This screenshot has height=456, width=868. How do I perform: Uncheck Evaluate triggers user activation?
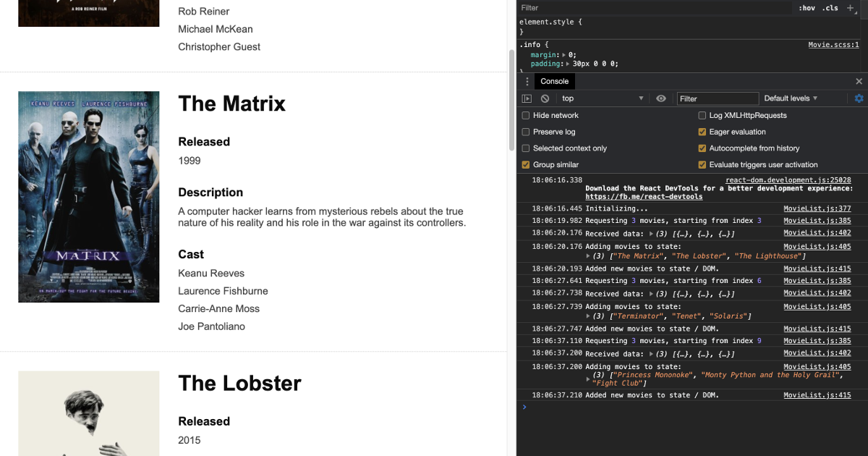(702, 165)
